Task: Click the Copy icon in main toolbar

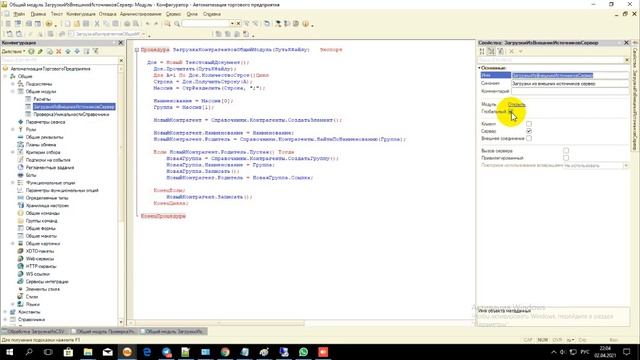Action: [106, 24]
